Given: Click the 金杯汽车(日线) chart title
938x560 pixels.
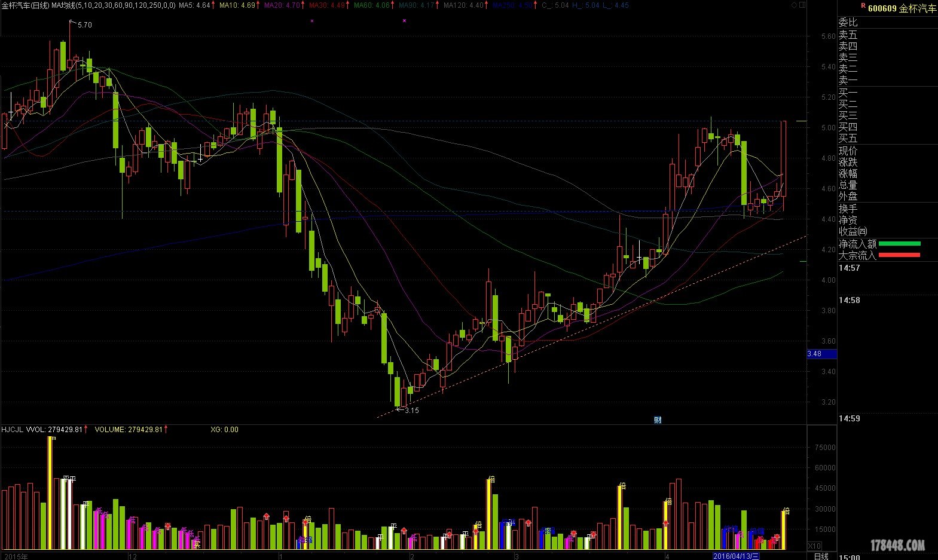Looking at the screenshot, I should (25, 5).
